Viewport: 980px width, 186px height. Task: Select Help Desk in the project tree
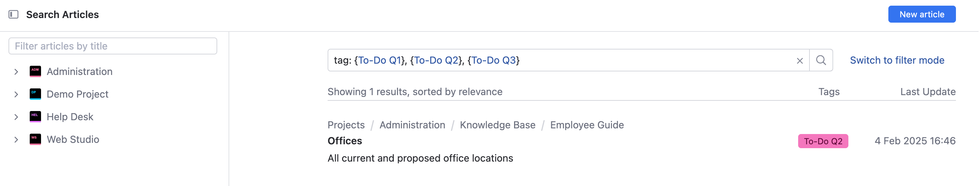70,117
